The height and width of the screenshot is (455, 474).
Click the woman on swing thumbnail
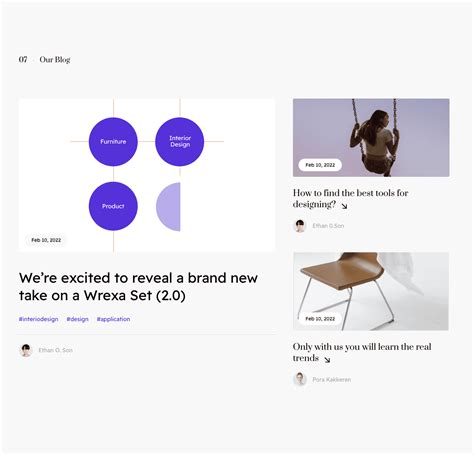(371, 137)
